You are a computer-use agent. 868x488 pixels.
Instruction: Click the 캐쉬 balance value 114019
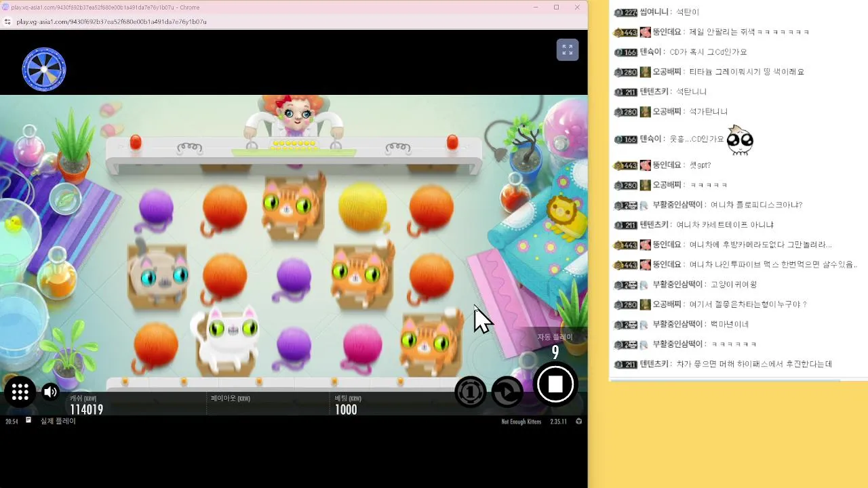pyautogui.click(x=87, y=409)
